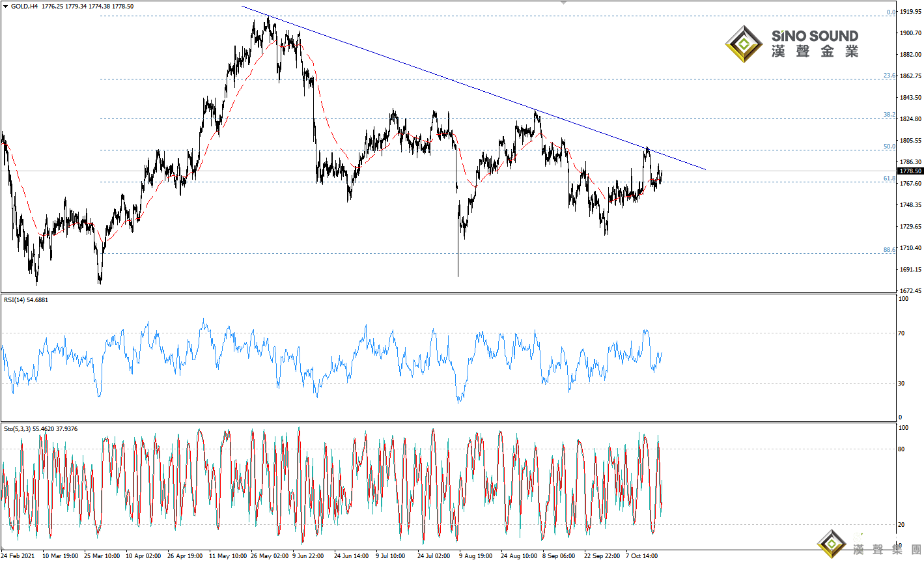Screen dimensions: 924x562
Task: Click the Sino Sound diamond logo icon
Action: (x=744, y=44)
